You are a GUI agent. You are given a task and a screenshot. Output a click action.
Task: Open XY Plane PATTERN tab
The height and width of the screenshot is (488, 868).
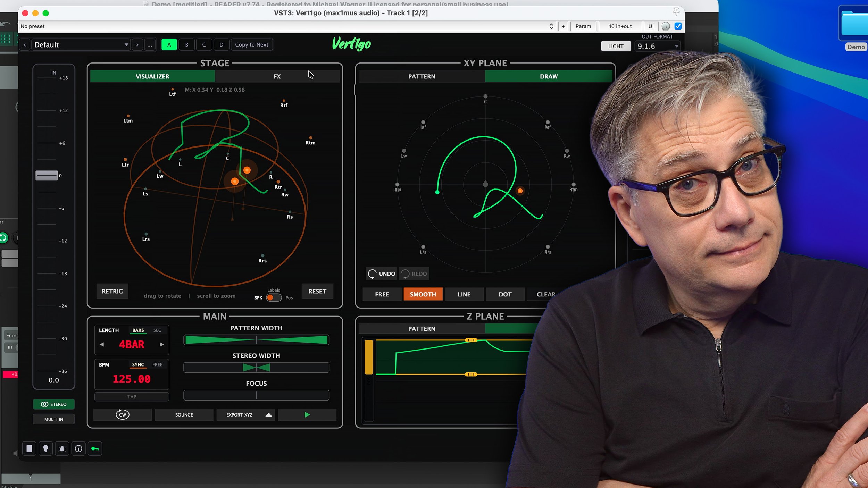point(422,76)
